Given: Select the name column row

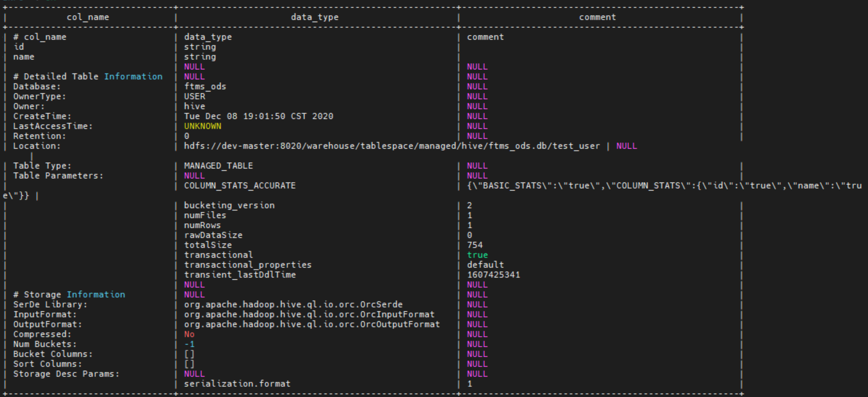Looking at the screenshot, I should pyautogui.click(x=373, y=57).
